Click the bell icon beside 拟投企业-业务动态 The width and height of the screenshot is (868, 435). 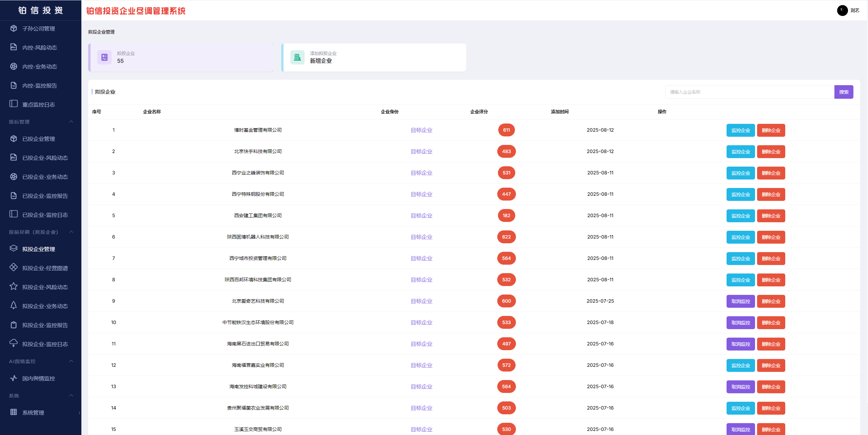pos(14,305)
